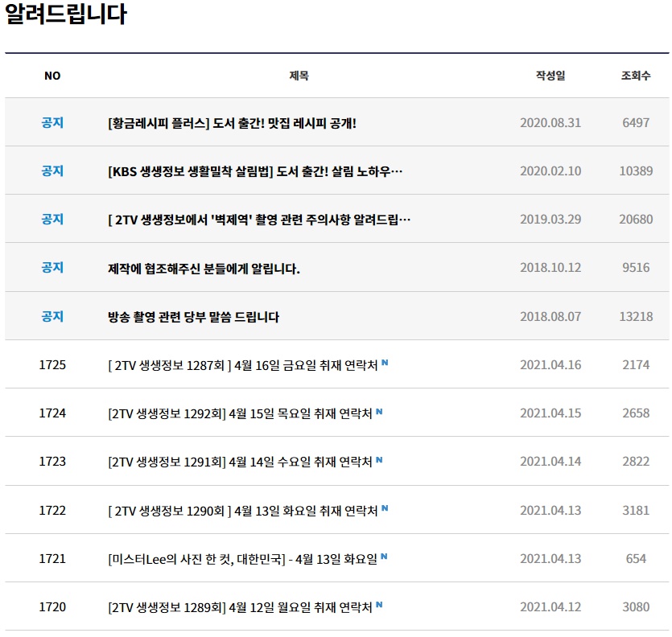
Task: Click the '공지' label on the 2020.08.31 row
Action: [x=52, y=122]
